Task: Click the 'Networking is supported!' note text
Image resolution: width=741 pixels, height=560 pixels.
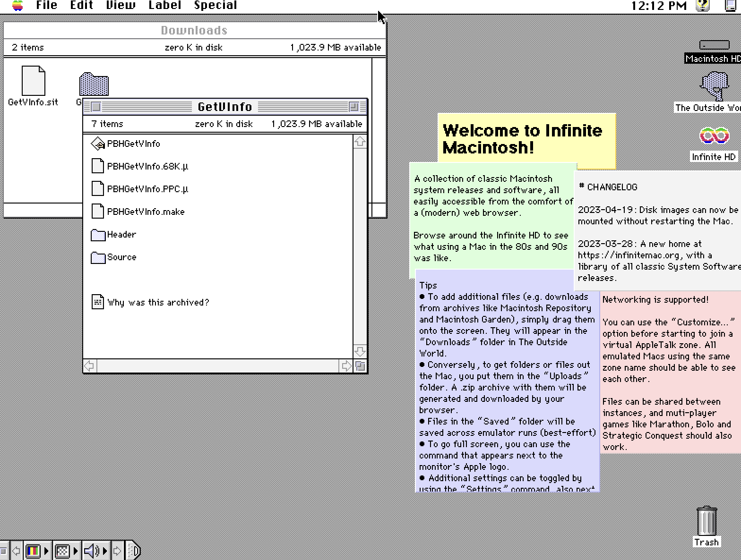Action: 655,299
